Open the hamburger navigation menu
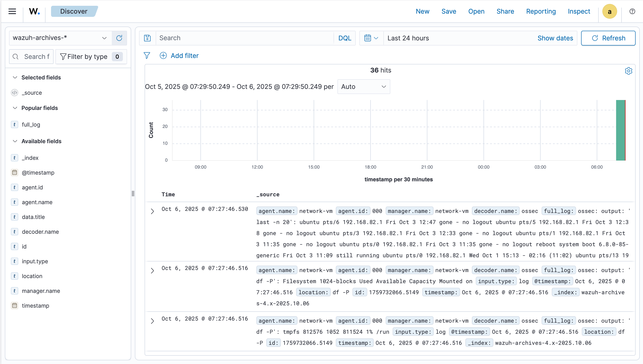Image resolution: width=643 pixels, height=364 pixels. (x=12, y=11)
